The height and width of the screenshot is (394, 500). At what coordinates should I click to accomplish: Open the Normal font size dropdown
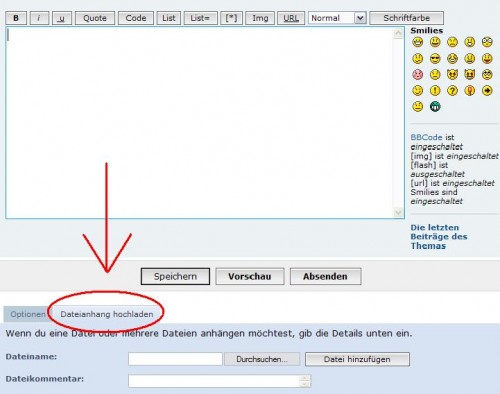tap(337, 18)
